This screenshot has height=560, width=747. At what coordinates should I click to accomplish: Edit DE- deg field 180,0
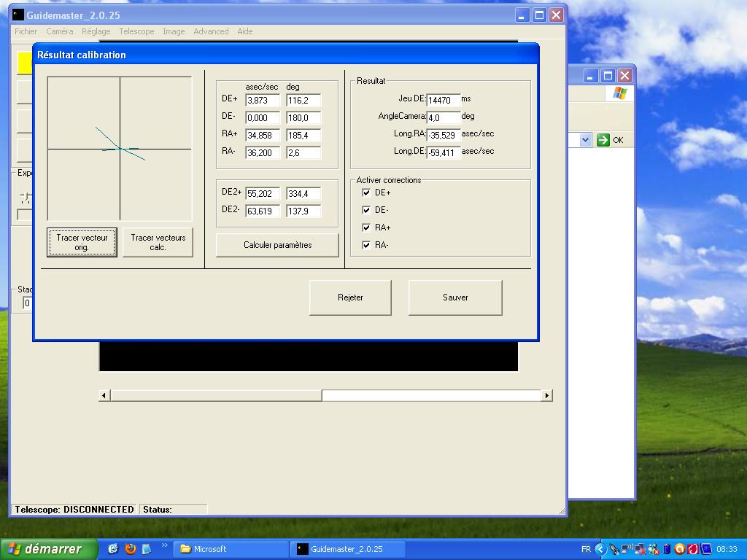pyautogui.click(x=303, y=117)
